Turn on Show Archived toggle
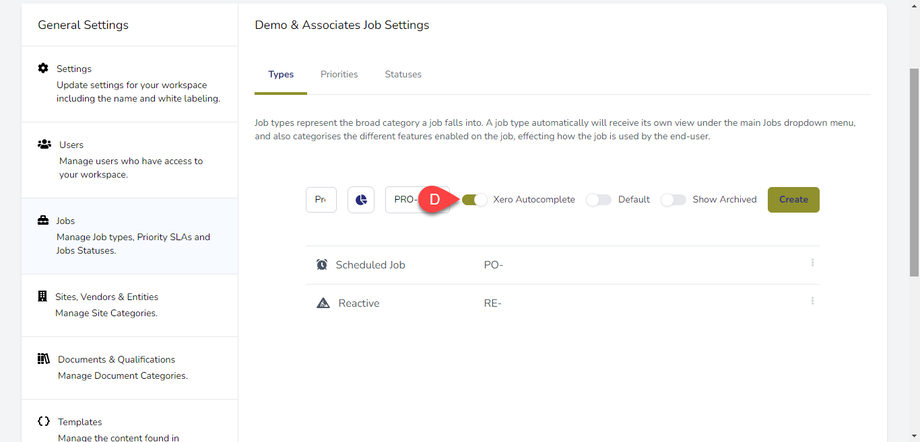 click(673, 199)
